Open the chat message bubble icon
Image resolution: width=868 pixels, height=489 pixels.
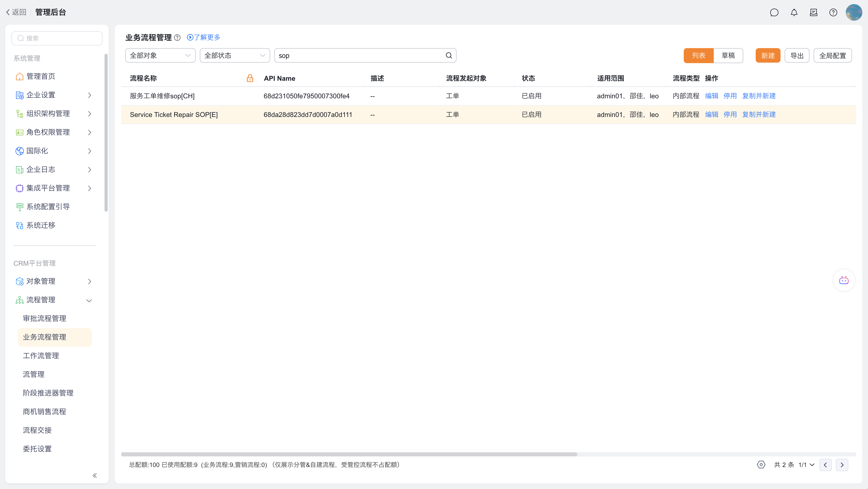[x=774, y=12]
